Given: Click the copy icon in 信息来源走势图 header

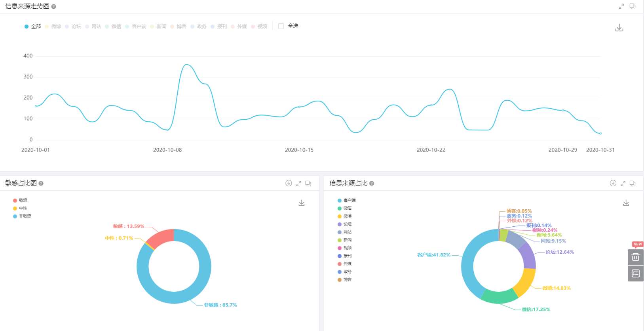Looking at the screenshot, I should [633, 6].
